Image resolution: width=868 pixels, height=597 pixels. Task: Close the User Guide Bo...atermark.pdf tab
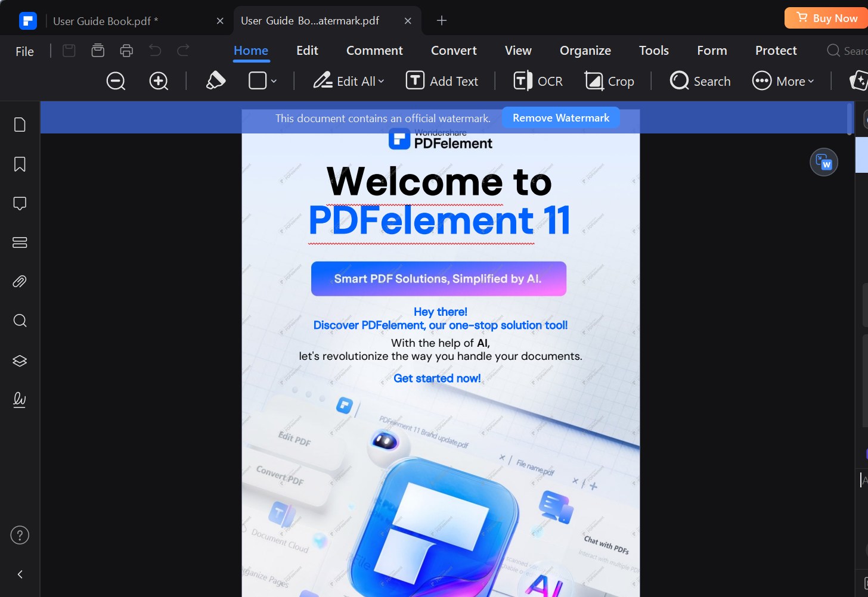coord(408,21)
